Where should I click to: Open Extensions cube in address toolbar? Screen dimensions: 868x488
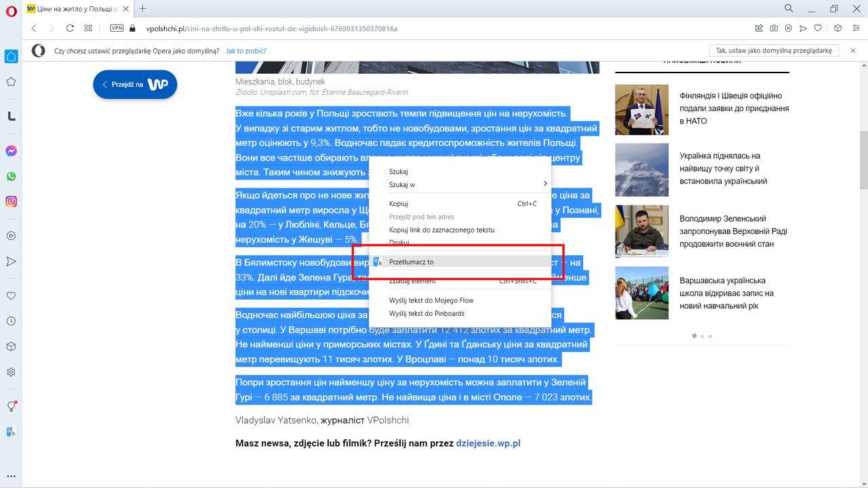tap(837, 28)
